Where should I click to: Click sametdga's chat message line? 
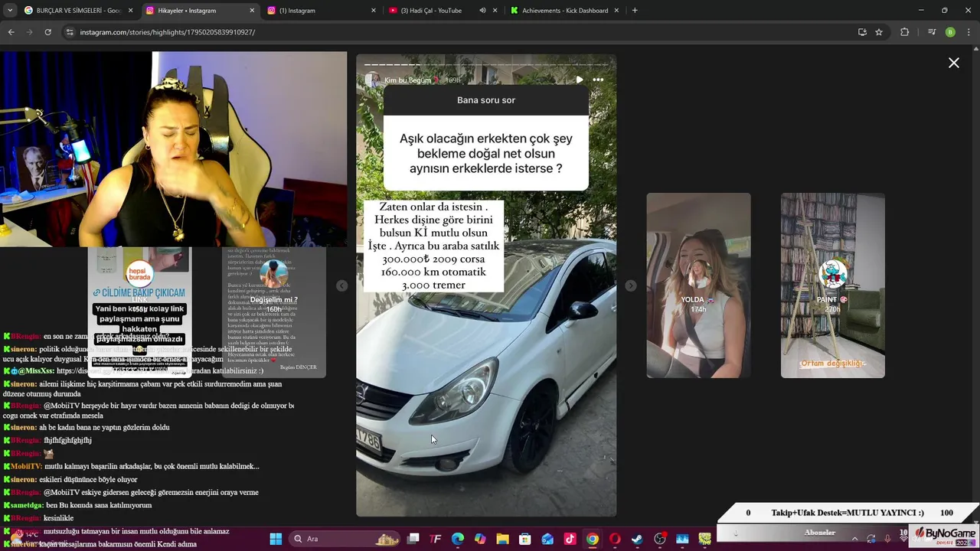pos(77,505)
